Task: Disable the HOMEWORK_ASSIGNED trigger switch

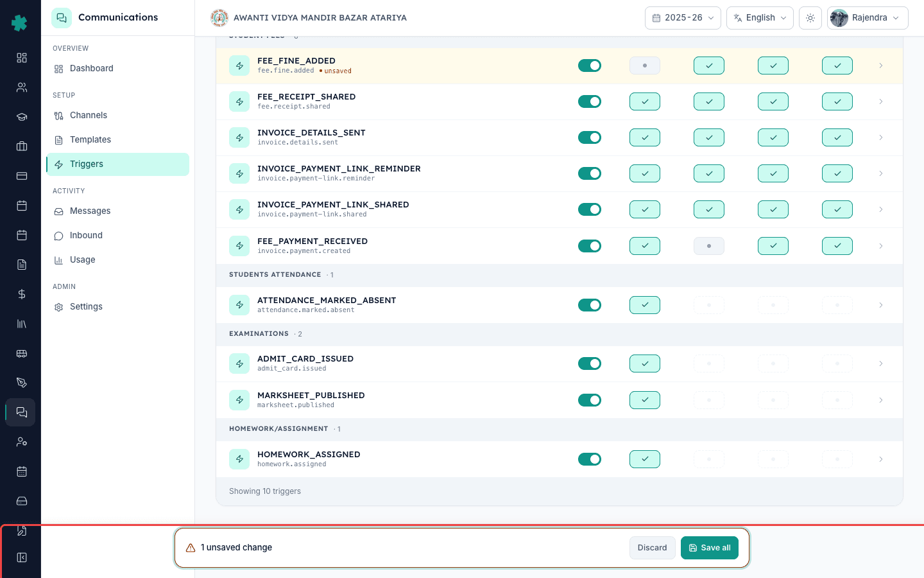Action: coord(590,459)
